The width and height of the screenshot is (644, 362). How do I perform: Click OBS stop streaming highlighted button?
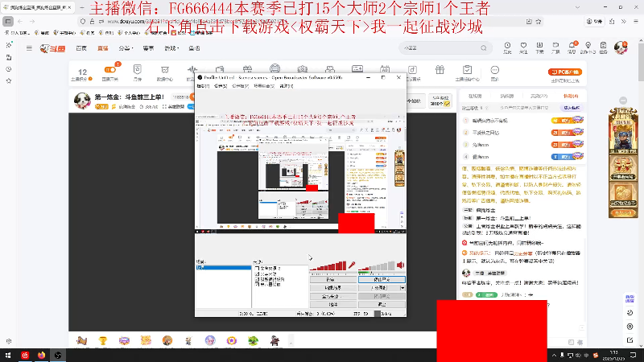pyautogui.click(x=382, y=279)
